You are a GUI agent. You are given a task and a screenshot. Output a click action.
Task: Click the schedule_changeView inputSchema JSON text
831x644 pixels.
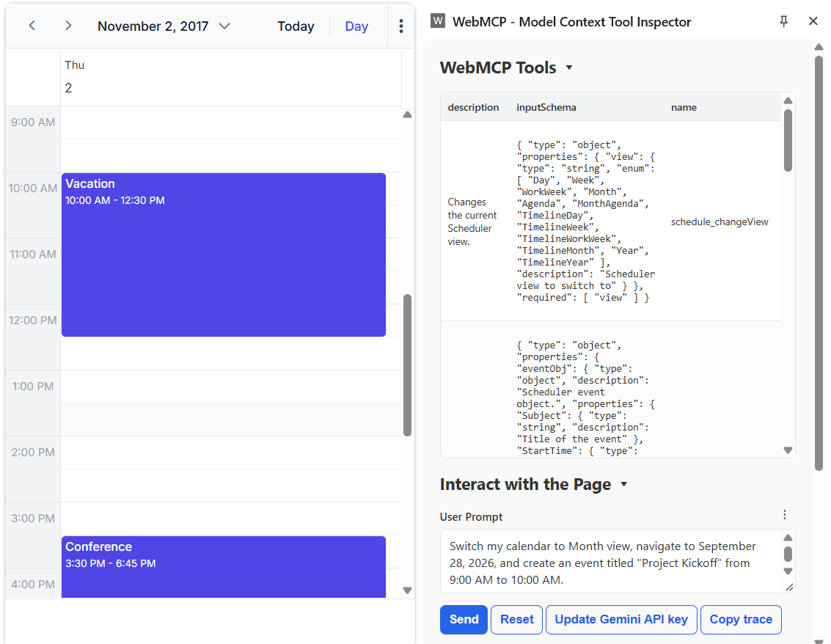coord(585,221)
